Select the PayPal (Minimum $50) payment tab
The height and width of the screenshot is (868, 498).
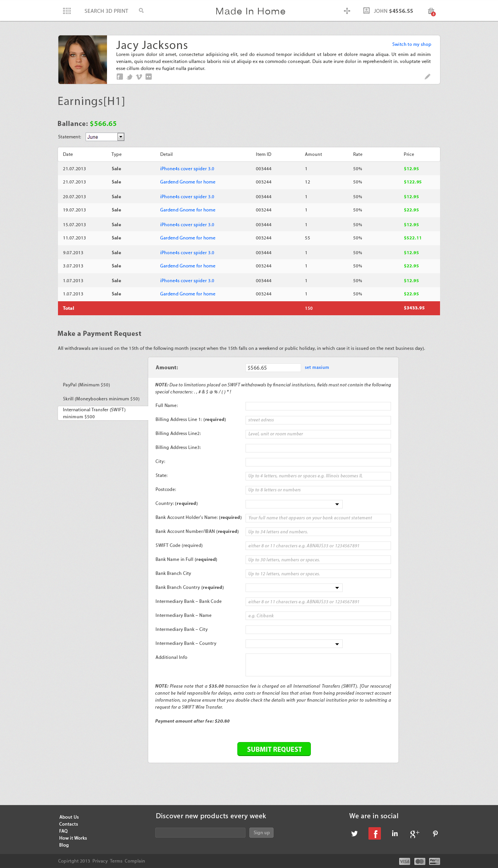point(86,385)
